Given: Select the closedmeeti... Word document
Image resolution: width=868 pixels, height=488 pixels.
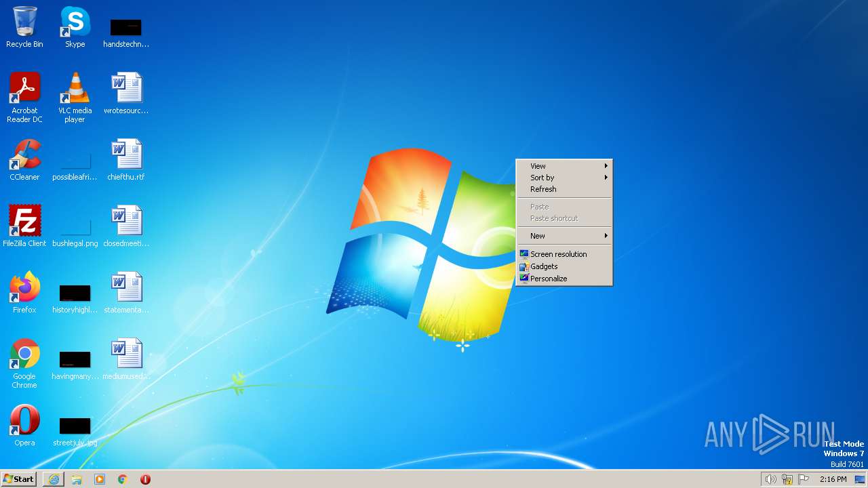Looking at the screenshot, I should 126,226.
